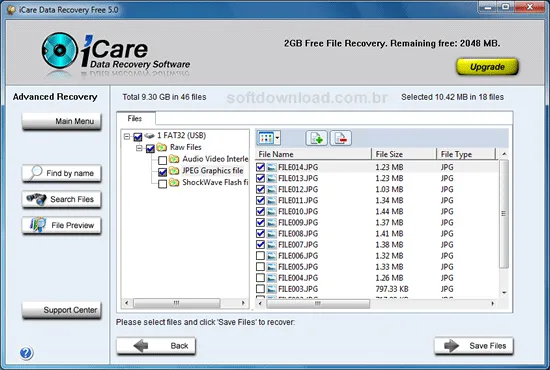Check the Audio Video Interleave folder checkbox

[x=162, y=160]
